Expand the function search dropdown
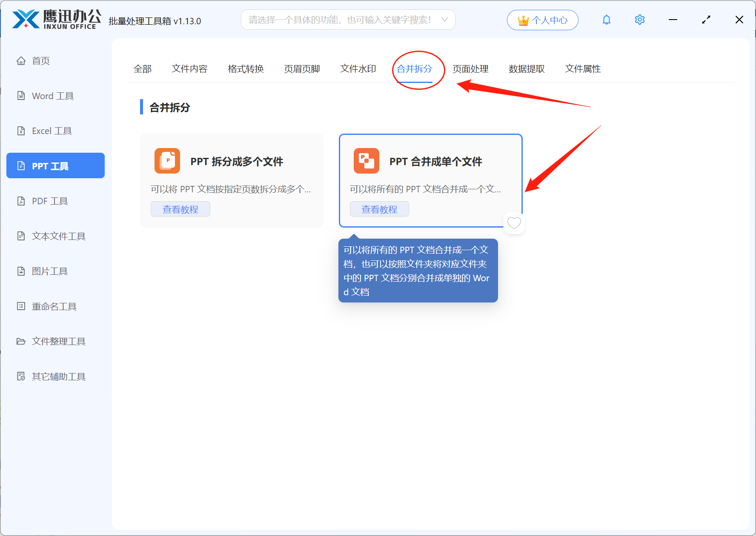The width and height of the screenshot is (756, 536). [x=444, y=20]
